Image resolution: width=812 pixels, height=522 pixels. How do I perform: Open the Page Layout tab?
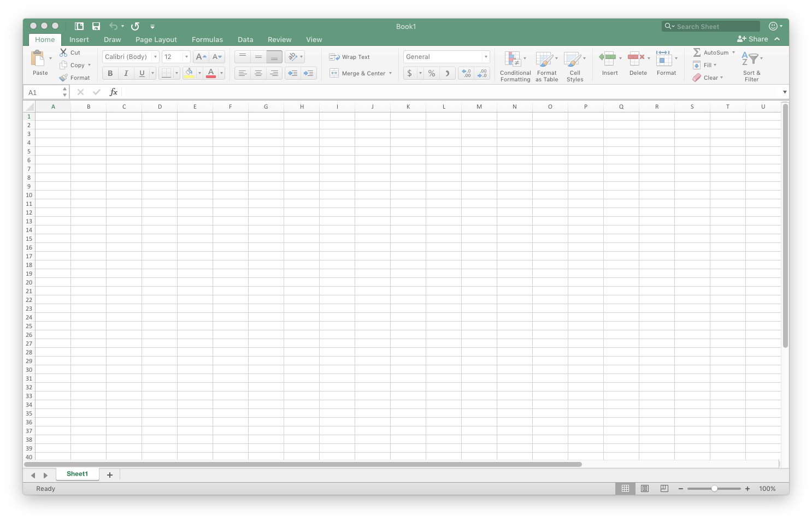pyautogui.click(x=156, y=39)
